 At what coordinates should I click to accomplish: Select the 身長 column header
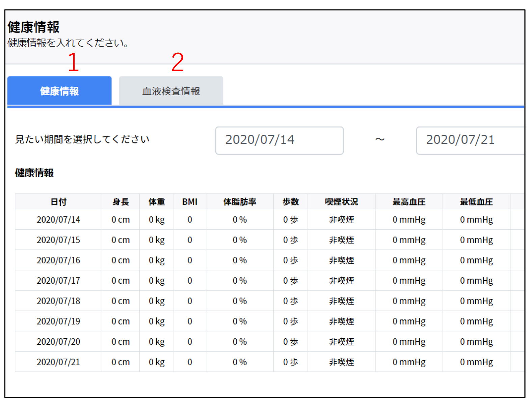point(121,202)
